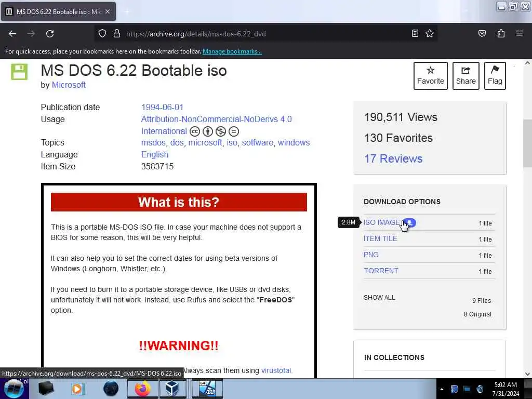Image resolution: width=532 pixels, height=399 pixels.
Task: Click SHOW ALL files link
Action: (379, 298)
